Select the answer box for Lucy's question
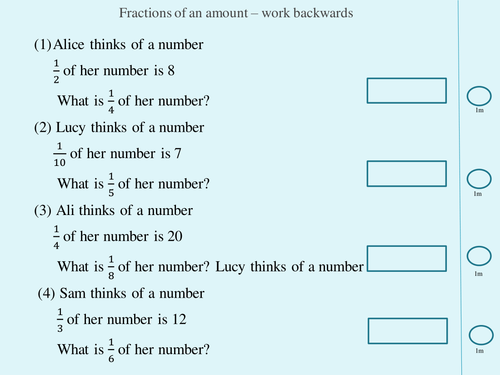 (407, 174)
